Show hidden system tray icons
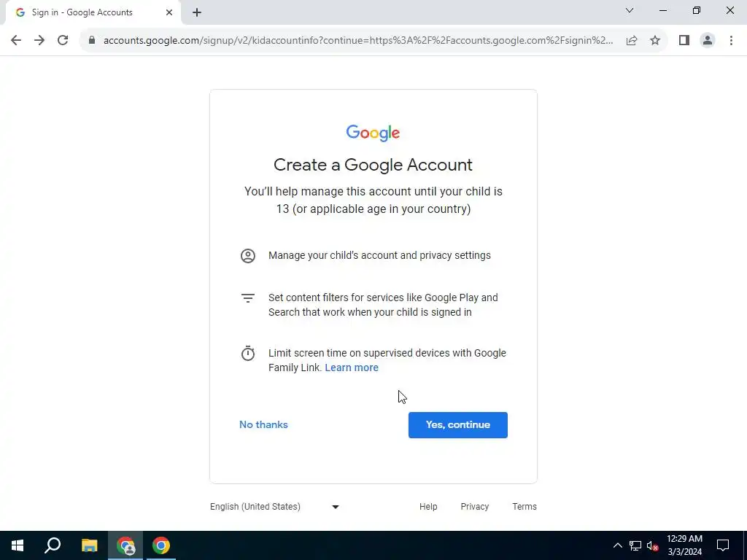The image size is (747, 560). point(617,545)
